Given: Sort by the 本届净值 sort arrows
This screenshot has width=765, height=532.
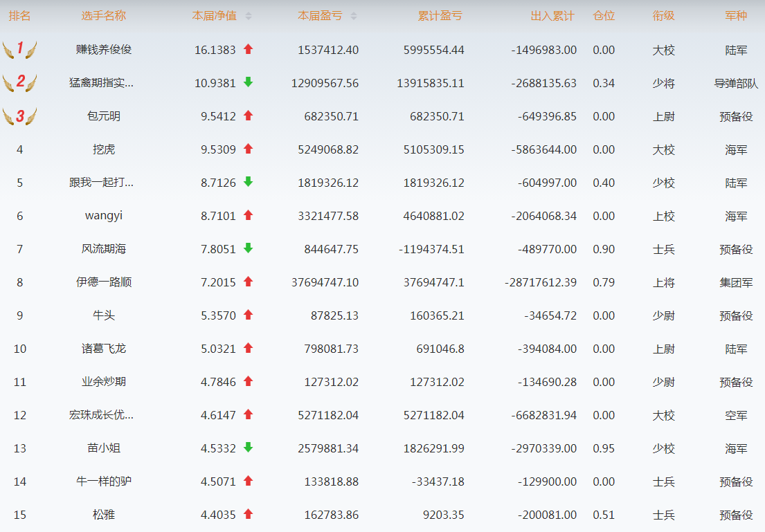Looking at the screenshot, I should point(249,16).
